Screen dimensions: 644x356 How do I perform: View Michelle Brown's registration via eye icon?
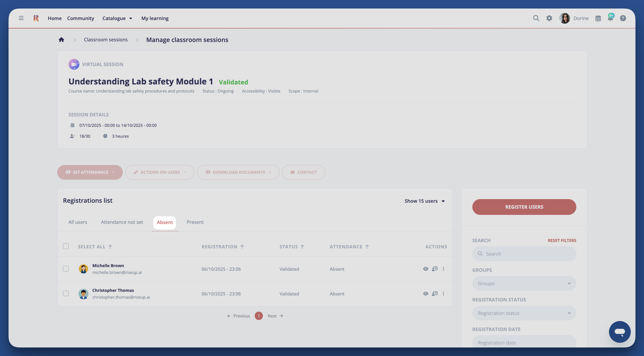coord(426,269)
